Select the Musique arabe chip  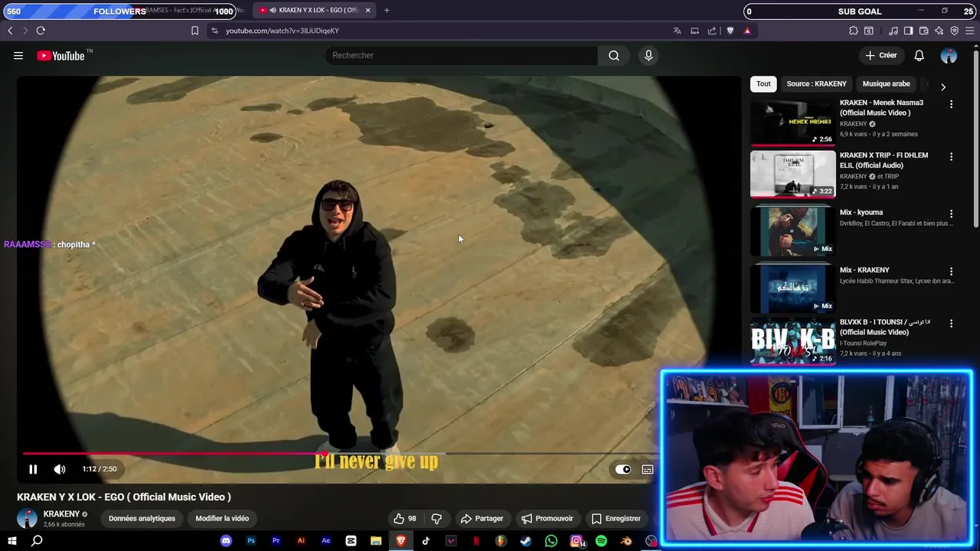(886, 83)
